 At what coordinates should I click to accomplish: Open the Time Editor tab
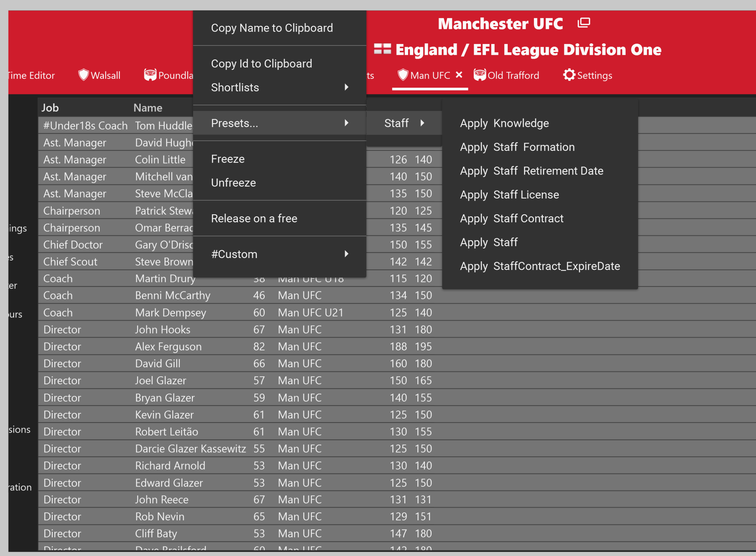pyautogui.click(x=31, y=75)
